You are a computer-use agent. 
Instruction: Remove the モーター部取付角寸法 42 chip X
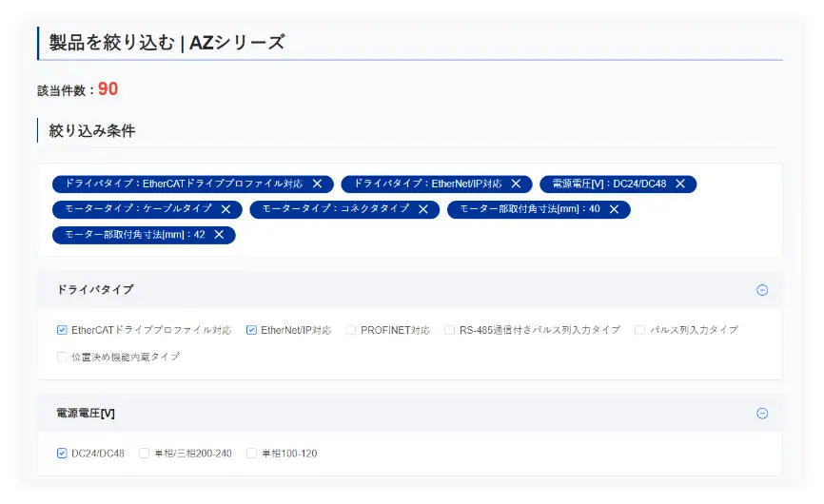pos(219,235)
